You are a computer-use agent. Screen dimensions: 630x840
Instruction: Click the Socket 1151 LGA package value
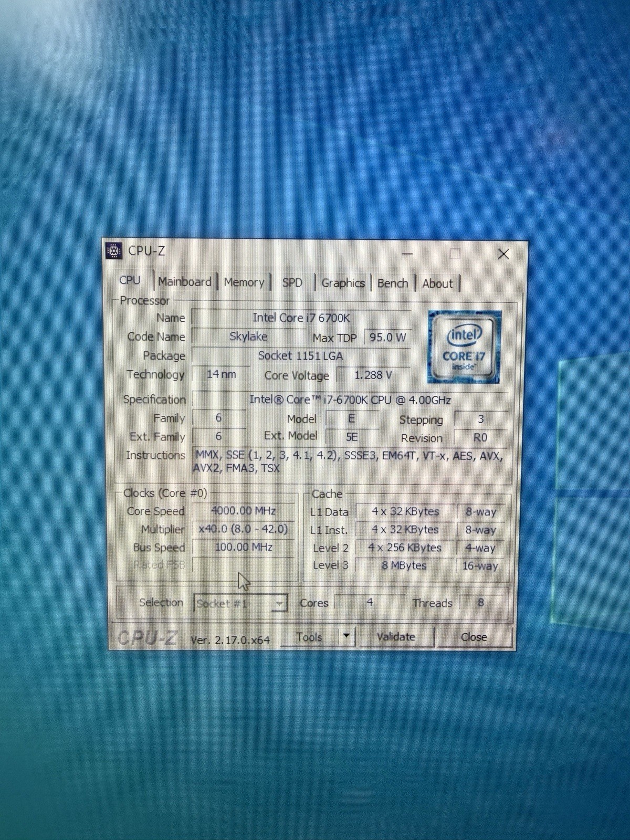click(x=300, y=356)
